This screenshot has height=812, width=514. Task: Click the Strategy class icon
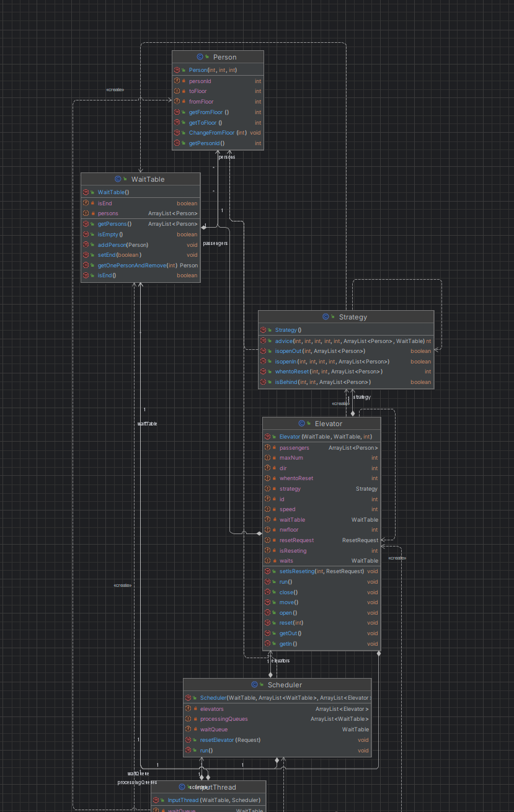click(326, 317)
